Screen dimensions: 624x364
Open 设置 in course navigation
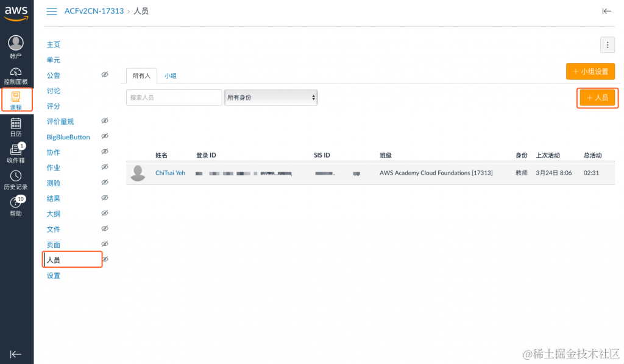(x=54, y=275)
